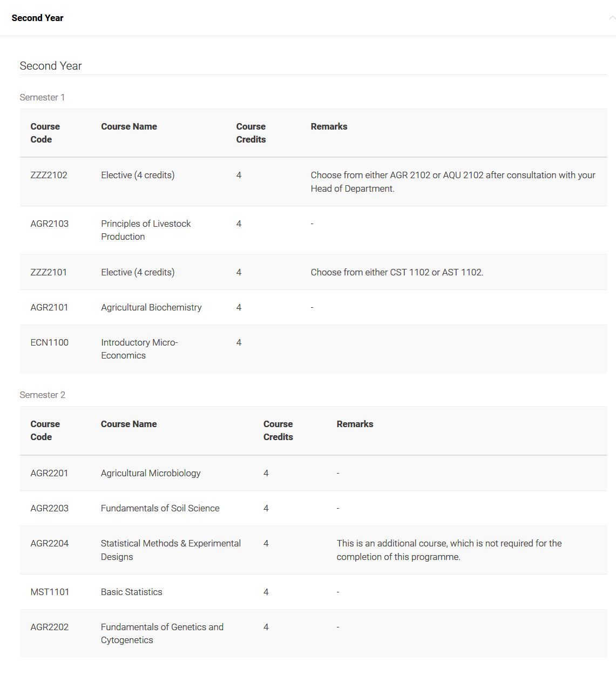The height and width of the screenshot is (682, 616).
Task: Select Introductory Micro-Economics course name
Action: click(139, 349)
